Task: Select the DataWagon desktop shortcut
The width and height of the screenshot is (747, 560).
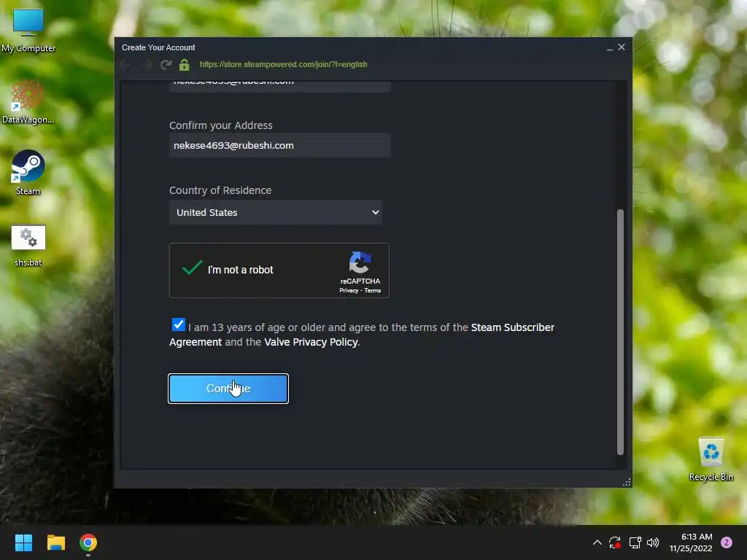Action: tap(28, 102)
